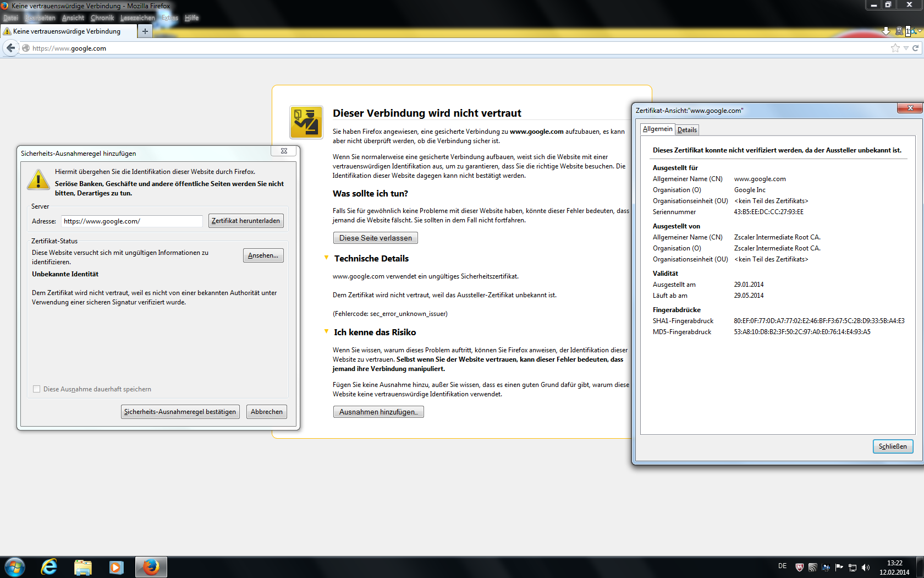Open the Ghostery extension icon in the toolbar
This screenshot has width=924, height=578.
coord(899,31)
